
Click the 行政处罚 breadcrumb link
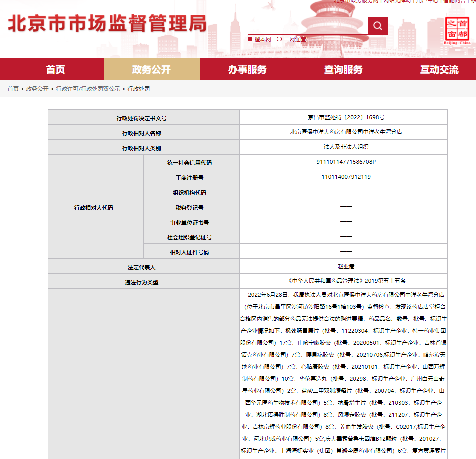(x=139, y=89)
